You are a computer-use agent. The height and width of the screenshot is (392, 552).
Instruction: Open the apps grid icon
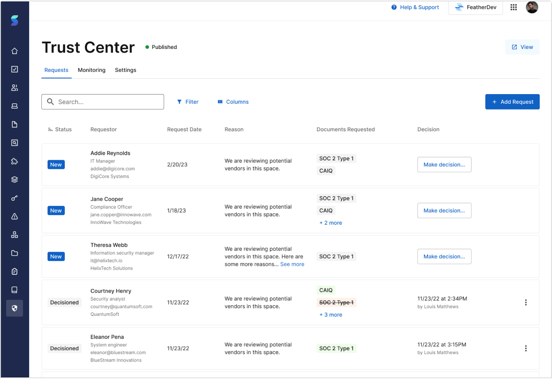click(513, 7)
